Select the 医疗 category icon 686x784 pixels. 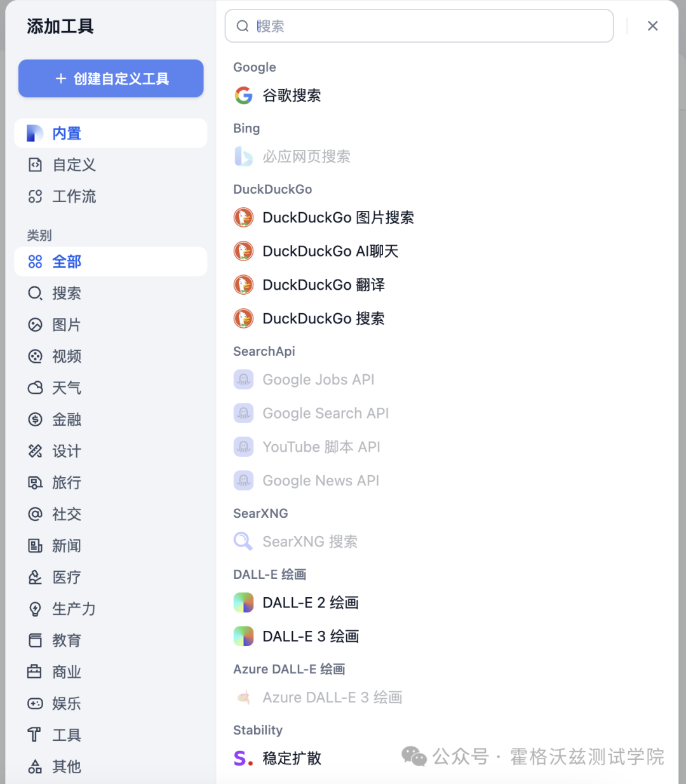36,577
